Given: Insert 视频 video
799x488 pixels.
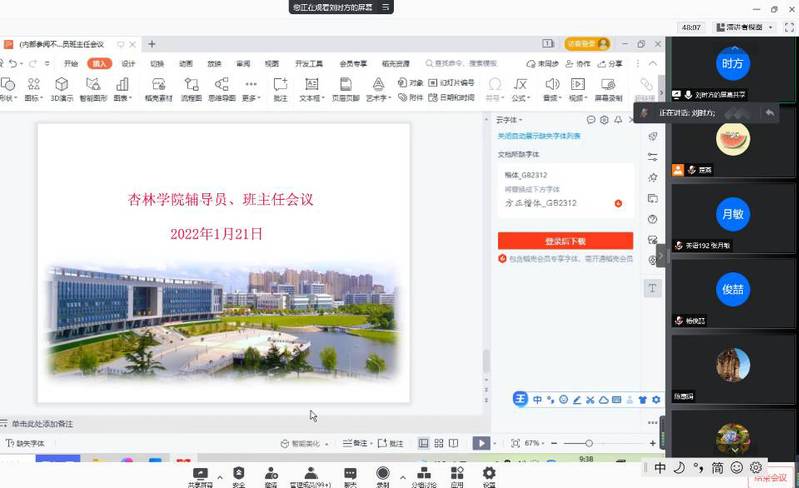Looking at the screenshot, I should pyautogui.click(x=577, y=89).
